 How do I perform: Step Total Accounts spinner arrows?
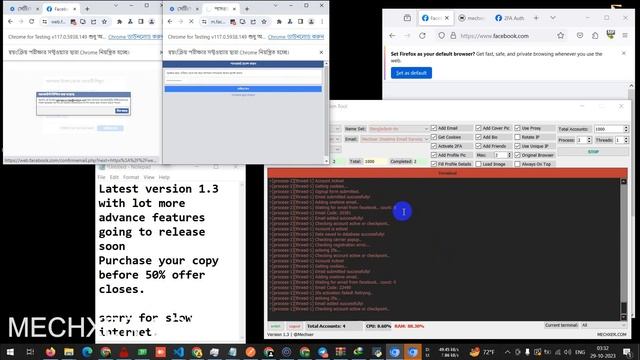click(x=626, y=129)
